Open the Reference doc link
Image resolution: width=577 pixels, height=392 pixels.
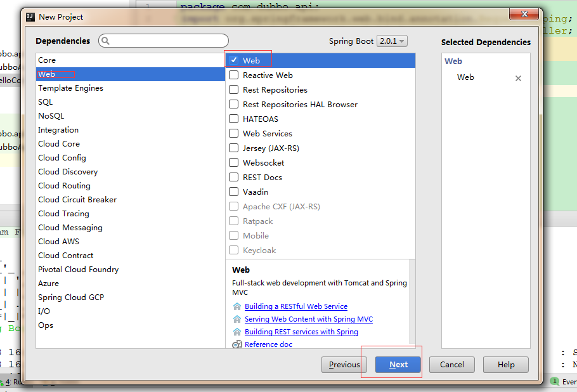click(268, 344)
